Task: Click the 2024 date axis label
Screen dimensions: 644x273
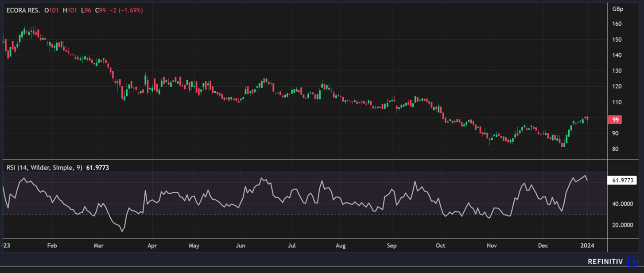Action: pyautogui.click(x=587, y=245)
